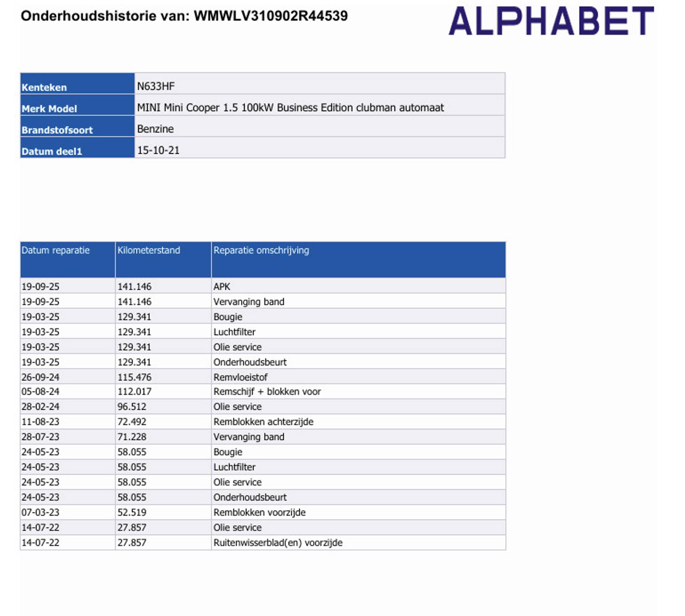Click the Kenteken label cell

coord(44,87)
